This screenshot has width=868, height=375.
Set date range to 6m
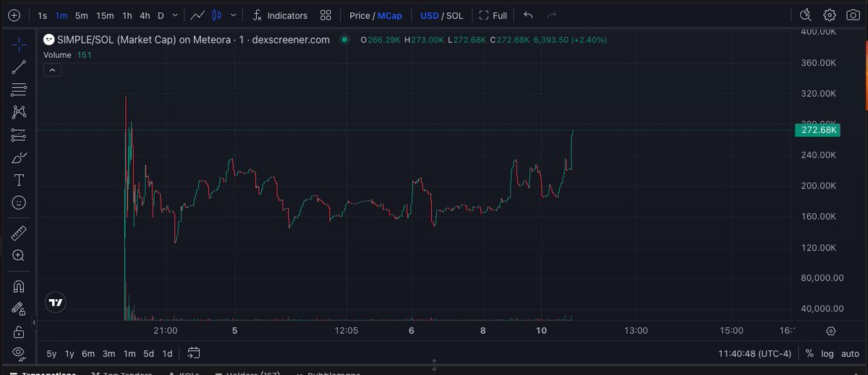click(88, 353)
